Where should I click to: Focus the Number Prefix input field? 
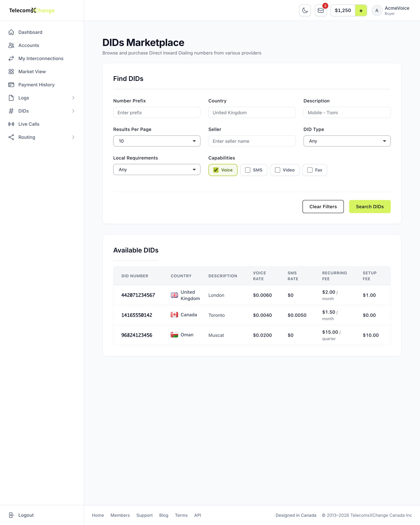coord(157,112)
